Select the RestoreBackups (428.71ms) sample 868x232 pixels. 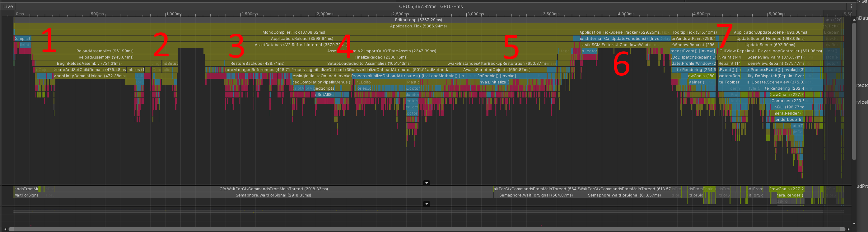(x=257, y=64)
